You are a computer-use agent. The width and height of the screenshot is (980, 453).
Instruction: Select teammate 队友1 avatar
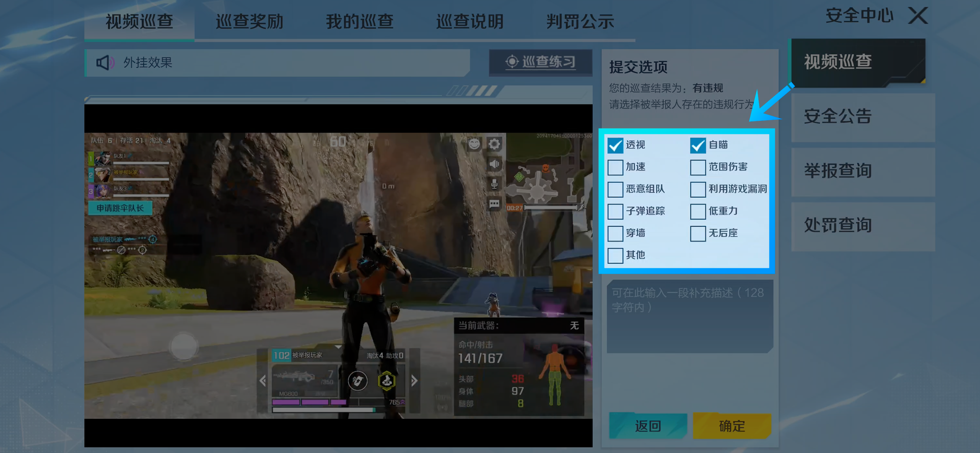tap(103, 158)
